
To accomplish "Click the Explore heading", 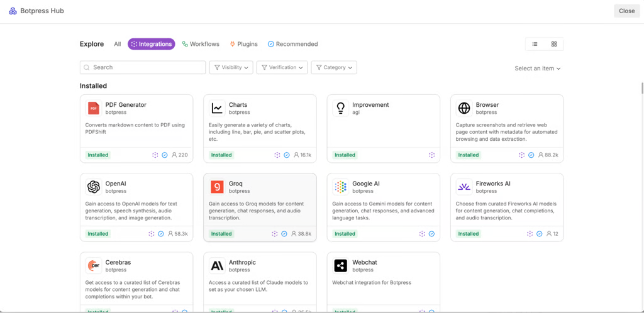I will click(92, 44).
